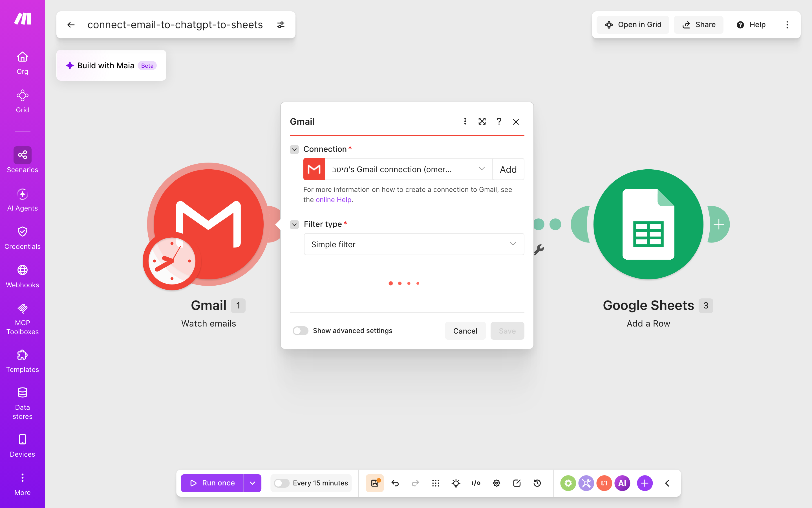Image resolution: width=812 pixels, height=508 pixels.
Task: Open AI Agents section
Action: [23, 200]
